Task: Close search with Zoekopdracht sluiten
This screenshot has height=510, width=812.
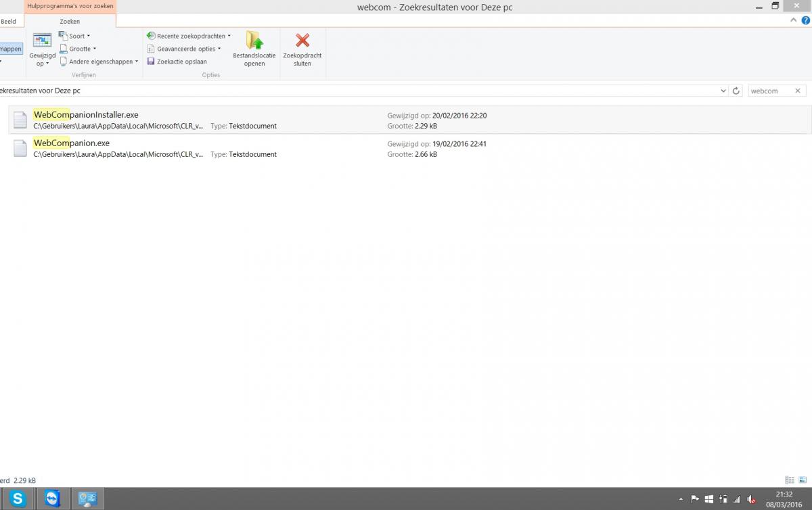Action: tap(302, 49)
